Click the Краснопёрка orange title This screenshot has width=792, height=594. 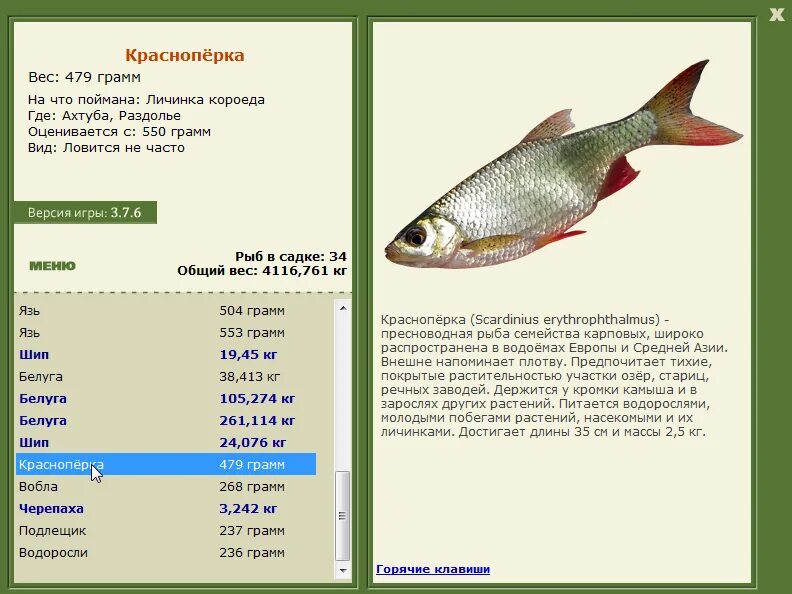coord(185,55)
